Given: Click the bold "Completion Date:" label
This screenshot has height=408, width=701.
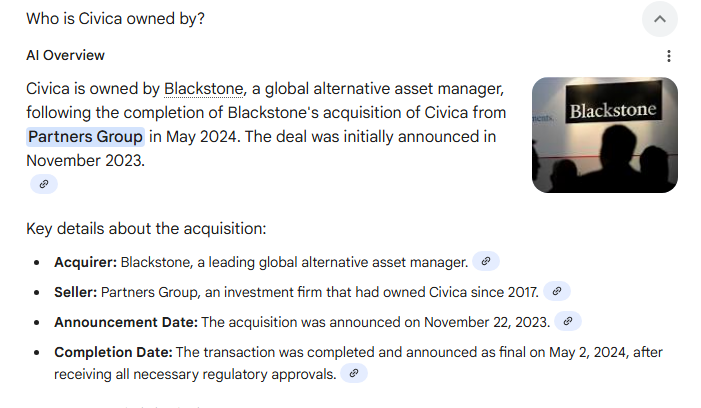Looking at the screenshot, I should pyautogui.click(x=113, y=353).
